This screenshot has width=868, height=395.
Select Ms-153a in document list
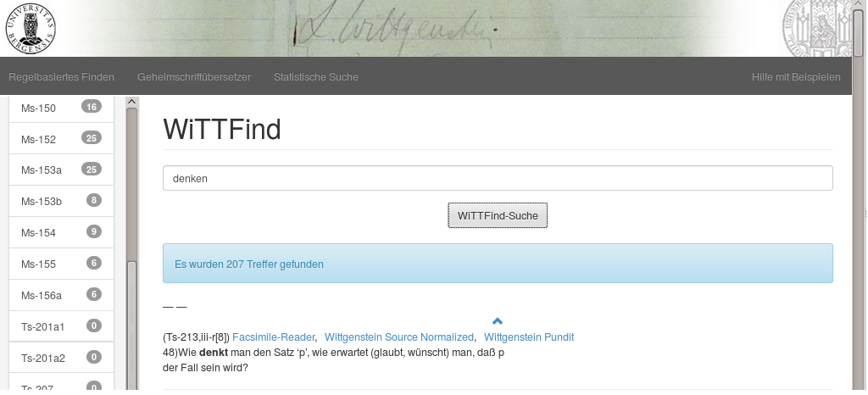pos(61,170)
